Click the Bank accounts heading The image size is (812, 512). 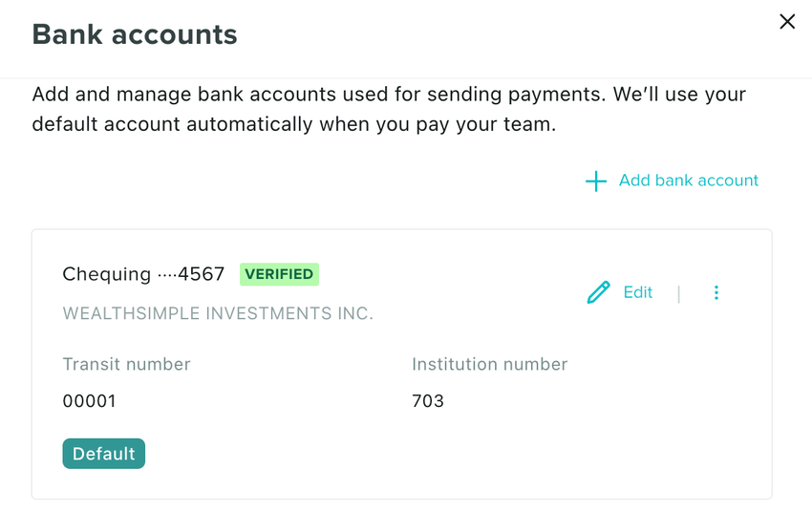135,34
